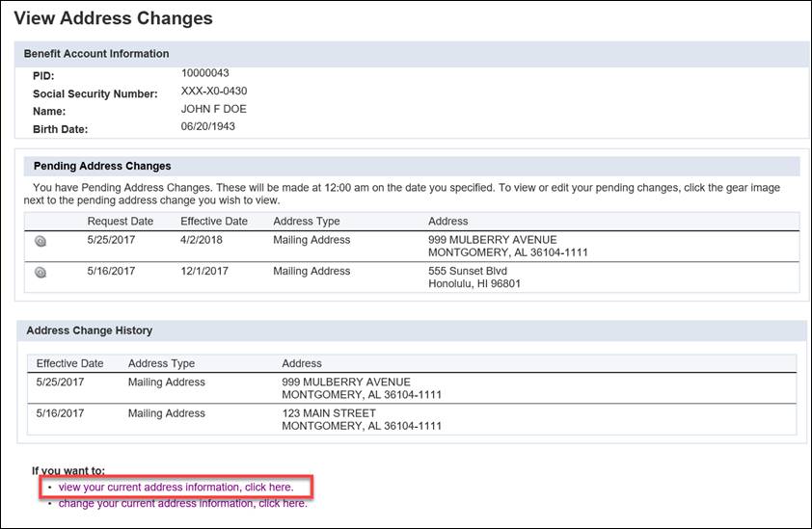Click change your current address information link

183,504
